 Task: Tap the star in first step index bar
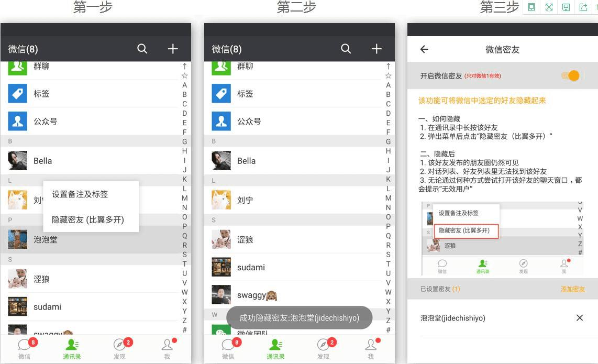pyautogui.click(x=185, y=75)
